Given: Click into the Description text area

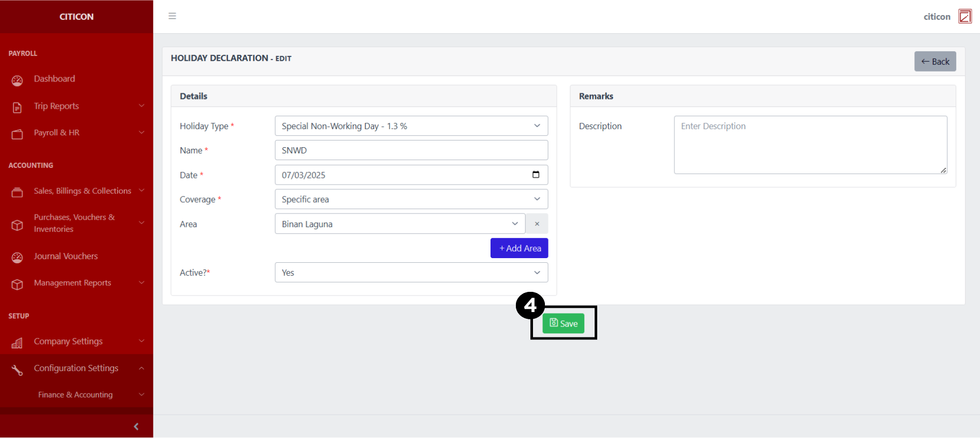Looking at the screenshot, I should 810,145.
